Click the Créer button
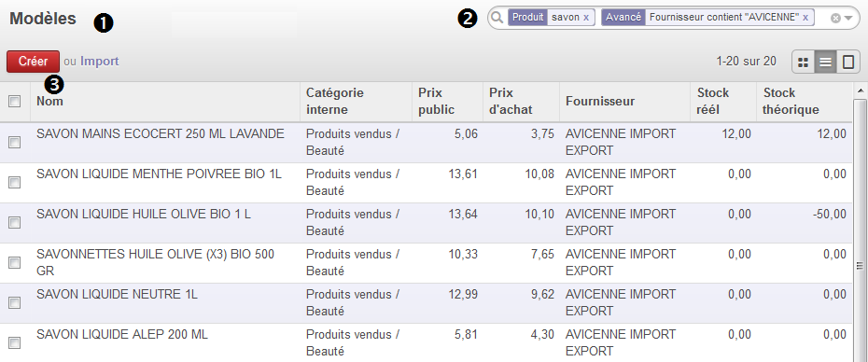 point(34,62)
